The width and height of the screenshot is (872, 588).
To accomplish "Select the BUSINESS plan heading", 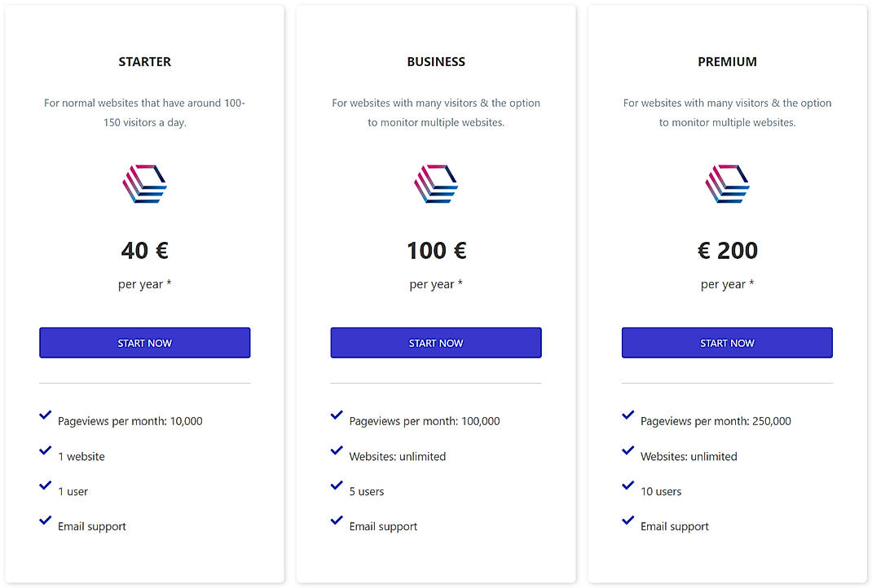I will coord(436,61).
